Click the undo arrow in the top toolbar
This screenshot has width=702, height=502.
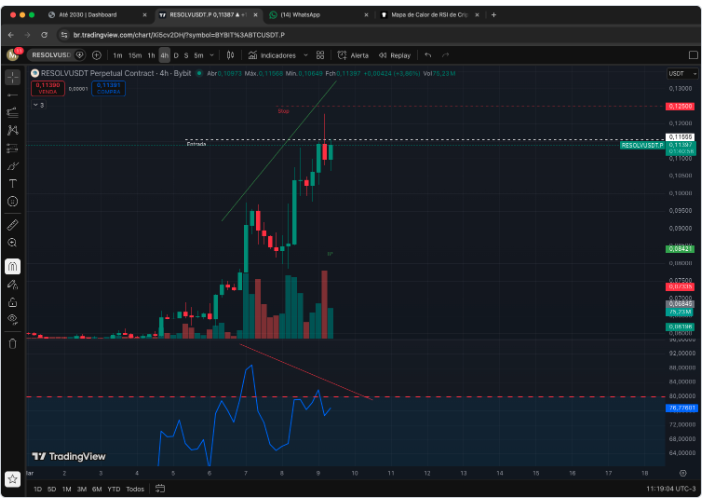pyautogui.click(x=428, y=55)
